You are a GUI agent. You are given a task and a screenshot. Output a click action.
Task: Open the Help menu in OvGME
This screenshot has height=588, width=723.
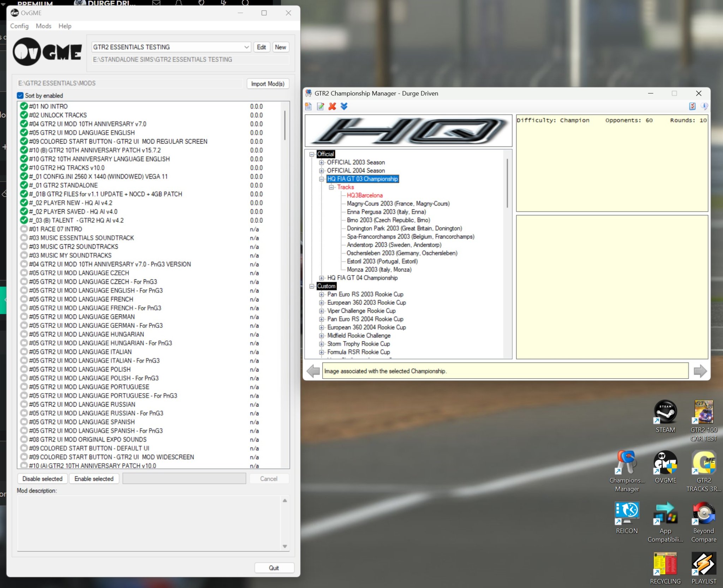65,26
